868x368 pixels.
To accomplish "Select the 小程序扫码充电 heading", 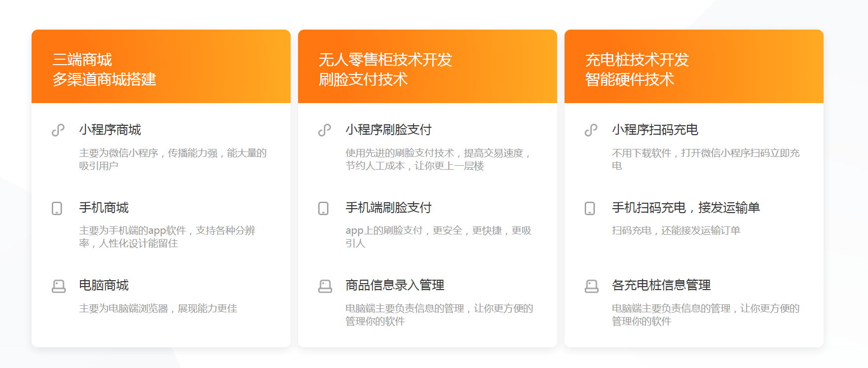I will click(655, 130).
